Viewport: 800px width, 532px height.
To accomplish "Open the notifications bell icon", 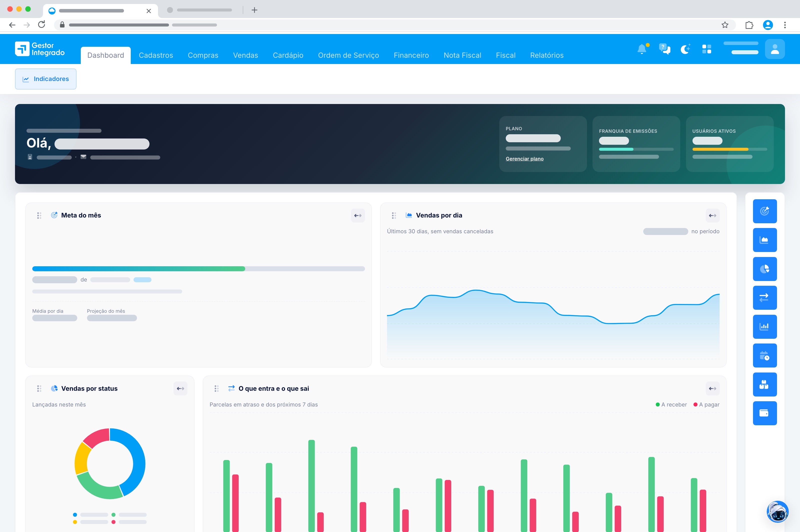I will (642, 49).
